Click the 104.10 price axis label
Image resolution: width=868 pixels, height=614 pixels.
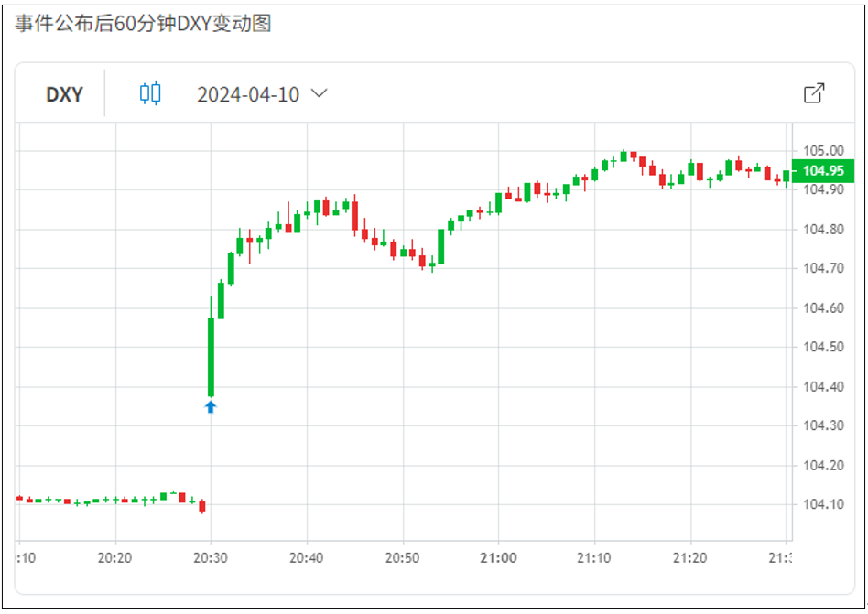pos(823,504)
